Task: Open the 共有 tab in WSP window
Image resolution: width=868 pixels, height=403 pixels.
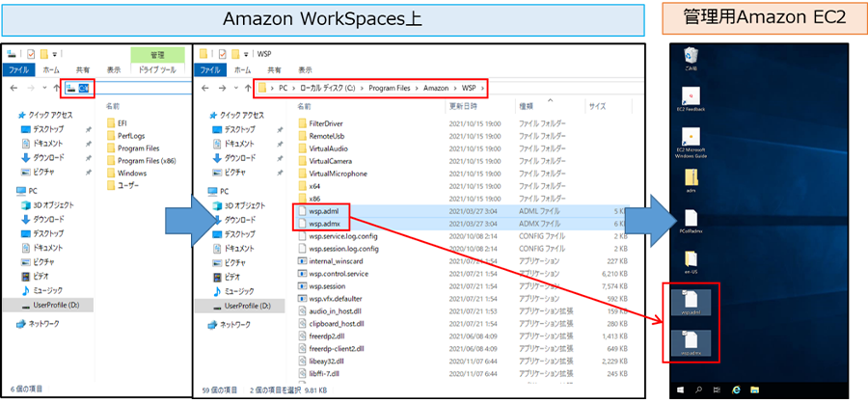Action: 274,70
